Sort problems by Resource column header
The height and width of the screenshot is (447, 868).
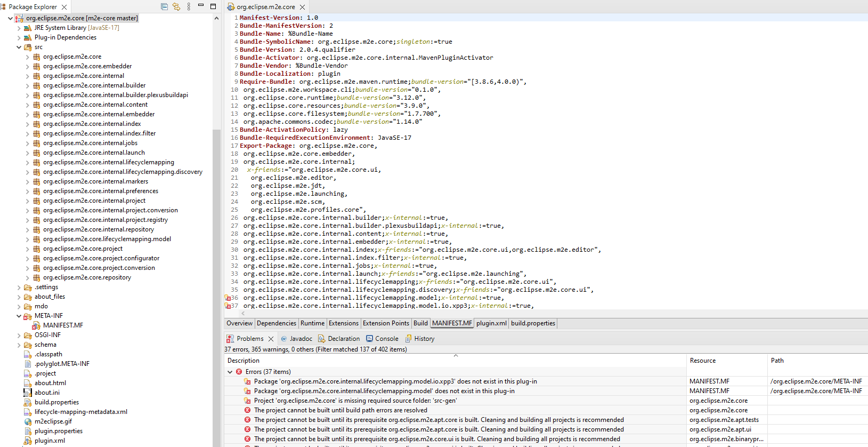(727, 361)
